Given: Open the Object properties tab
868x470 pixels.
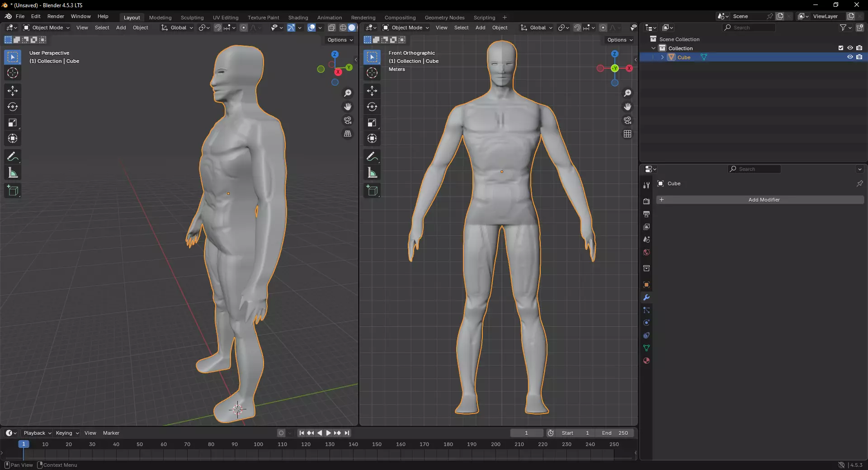Looking at the screenshot, I should click(646, 285).
